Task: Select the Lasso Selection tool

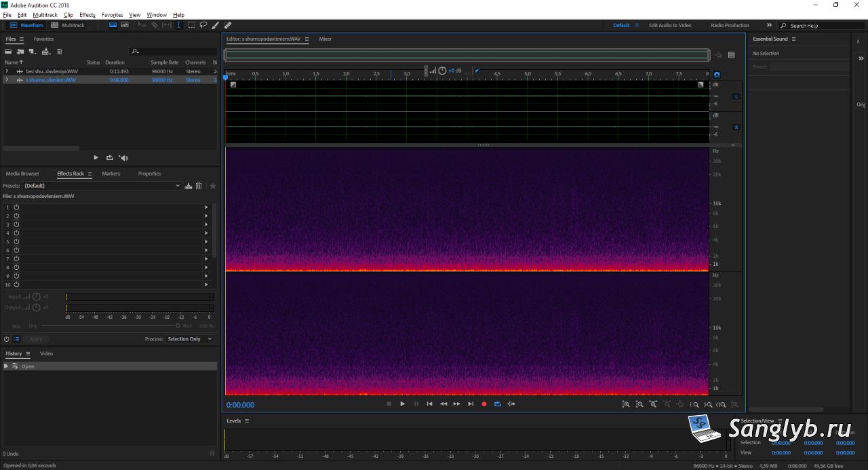Action: [203, 25]
